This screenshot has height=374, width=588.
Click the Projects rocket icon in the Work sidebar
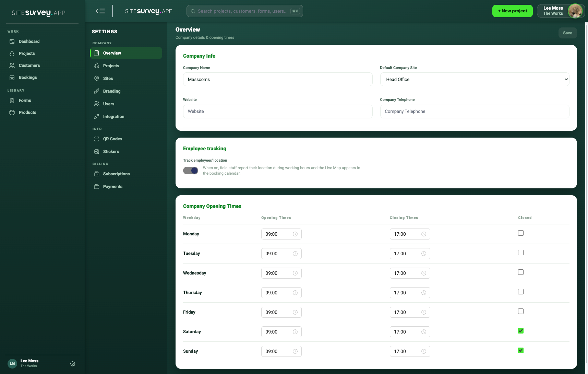click(12, 54)
